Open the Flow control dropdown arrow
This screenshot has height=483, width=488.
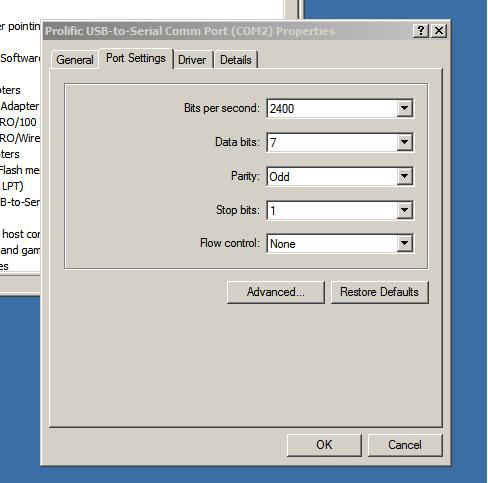pos(404,244)
